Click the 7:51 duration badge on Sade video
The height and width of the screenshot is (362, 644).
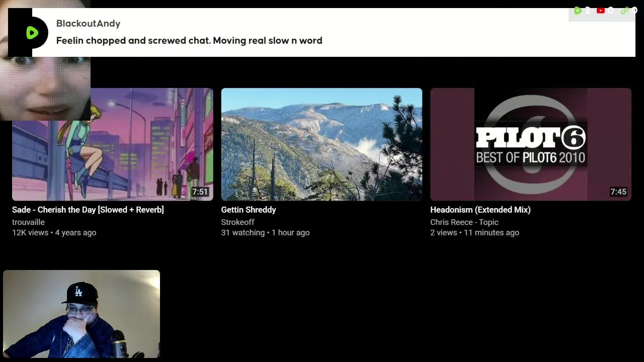(x=200, y=192)
